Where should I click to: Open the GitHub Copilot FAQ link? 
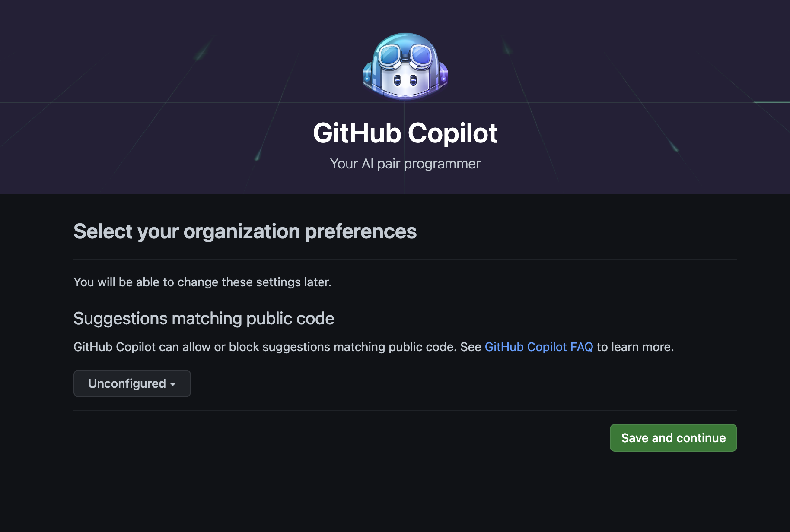(538, 347)
